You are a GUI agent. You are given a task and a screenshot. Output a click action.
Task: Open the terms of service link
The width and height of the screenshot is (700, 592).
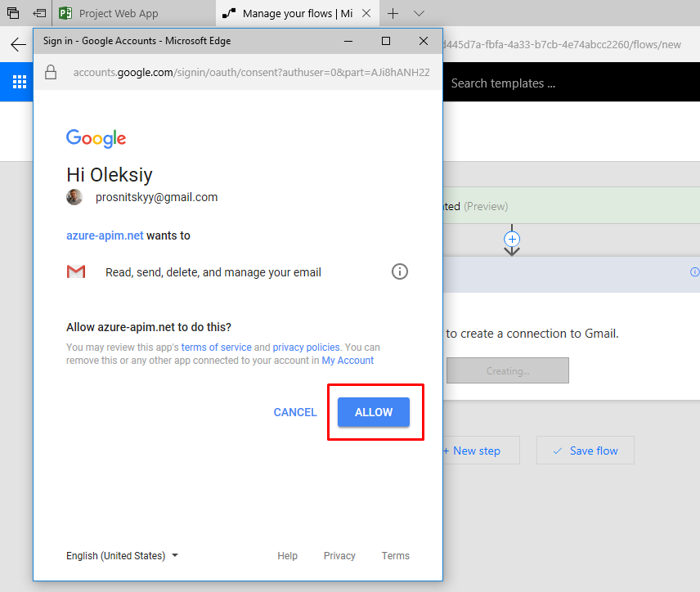[217, 347]
